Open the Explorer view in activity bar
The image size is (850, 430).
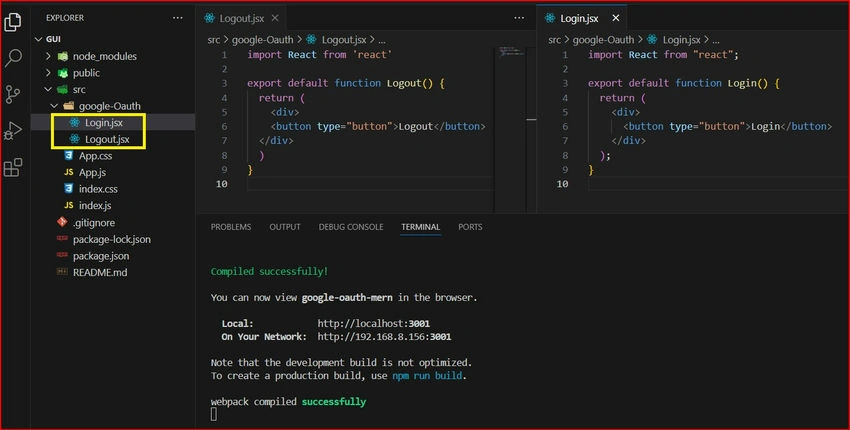click(12, 22)
